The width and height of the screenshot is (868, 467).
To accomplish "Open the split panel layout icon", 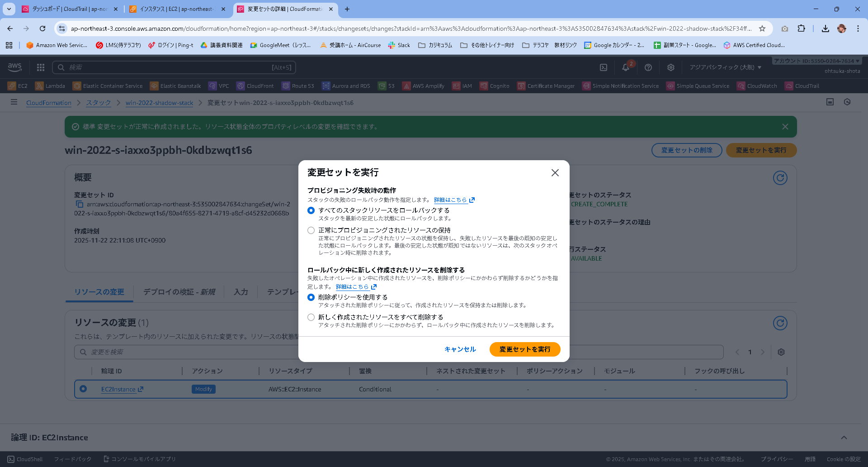I will pos(830,102).
